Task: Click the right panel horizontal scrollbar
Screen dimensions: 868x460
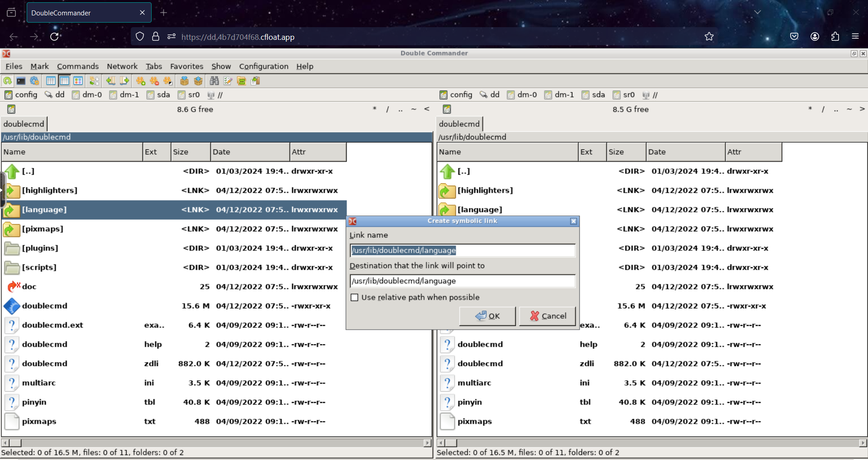Action: click(652, 443)
